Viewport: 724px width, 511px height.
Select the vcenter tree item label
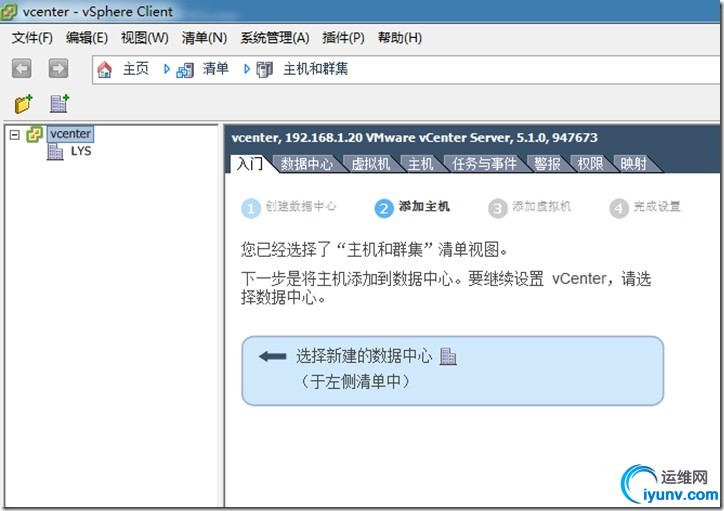(x=70, y=134)
